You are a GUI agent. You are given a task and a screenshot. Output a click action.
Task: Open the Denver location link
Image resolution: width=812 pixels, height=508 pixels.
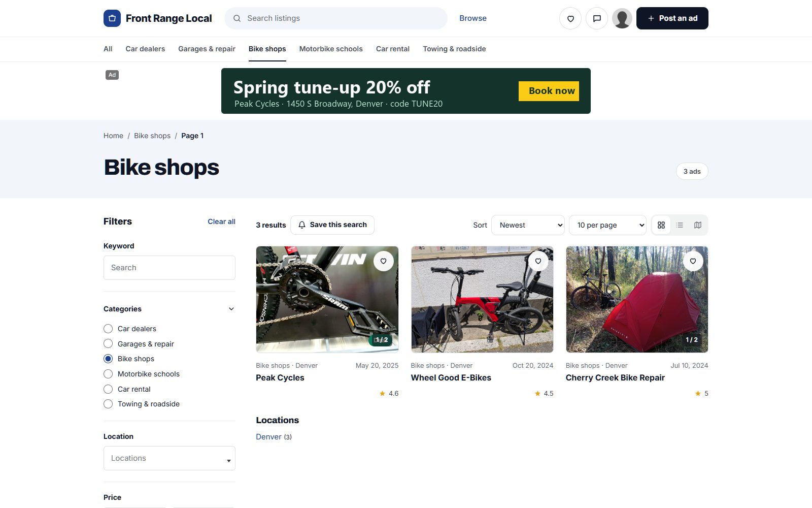pyautogui.click(x=268, y=437)
